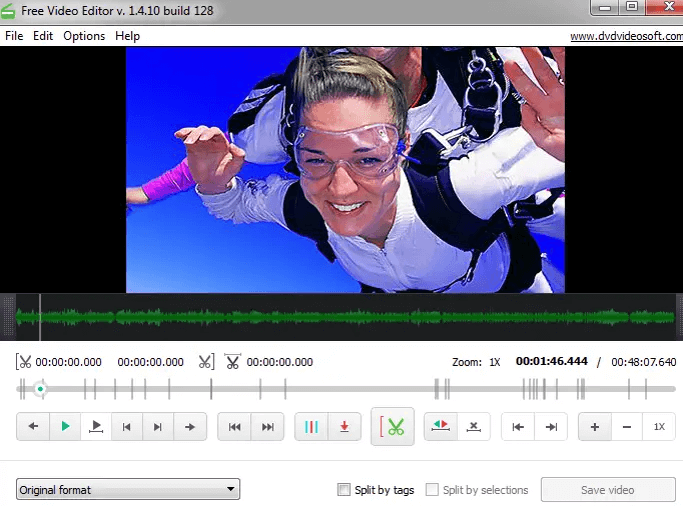
Task: Open the File menu
Action: coord(14,36)
